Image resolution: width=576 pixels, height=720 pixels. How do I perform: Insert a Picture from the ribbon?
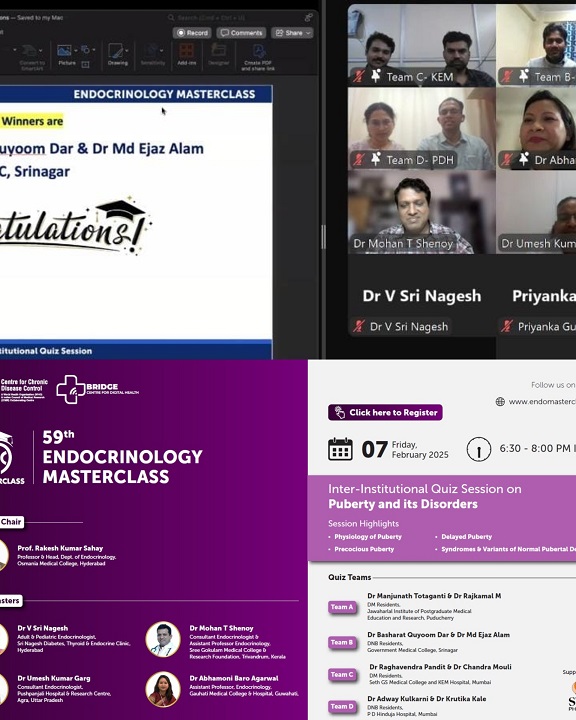[x=64, y=50]
